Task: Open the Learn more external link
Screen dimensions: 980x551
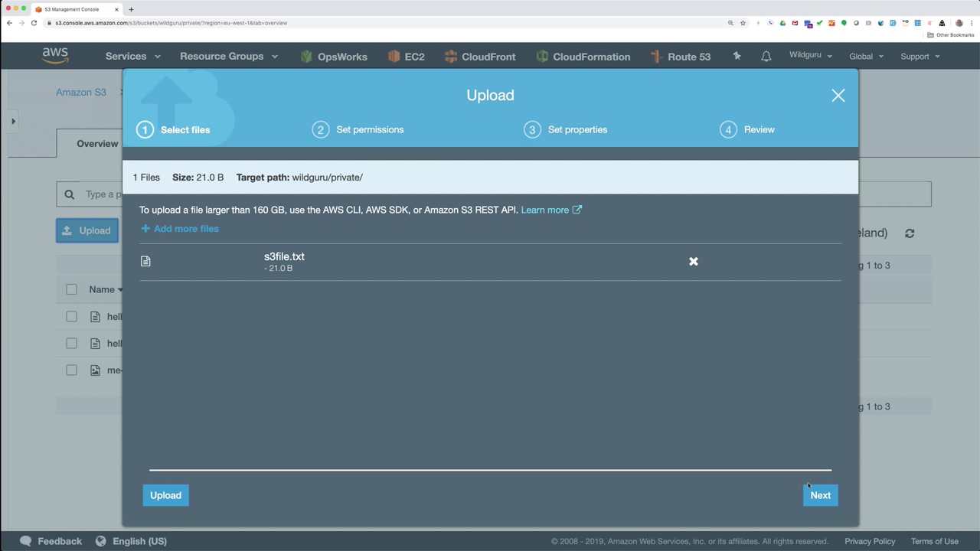Action: point(551,210)
